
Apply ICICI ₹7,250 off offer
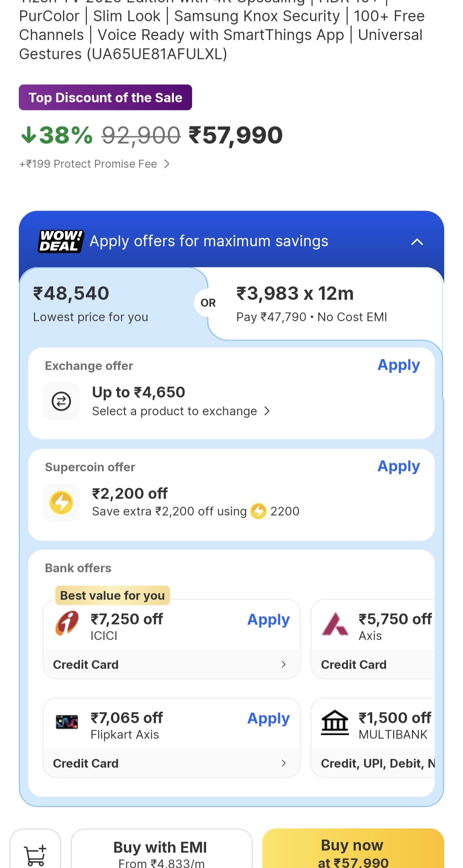pos(268,620)
